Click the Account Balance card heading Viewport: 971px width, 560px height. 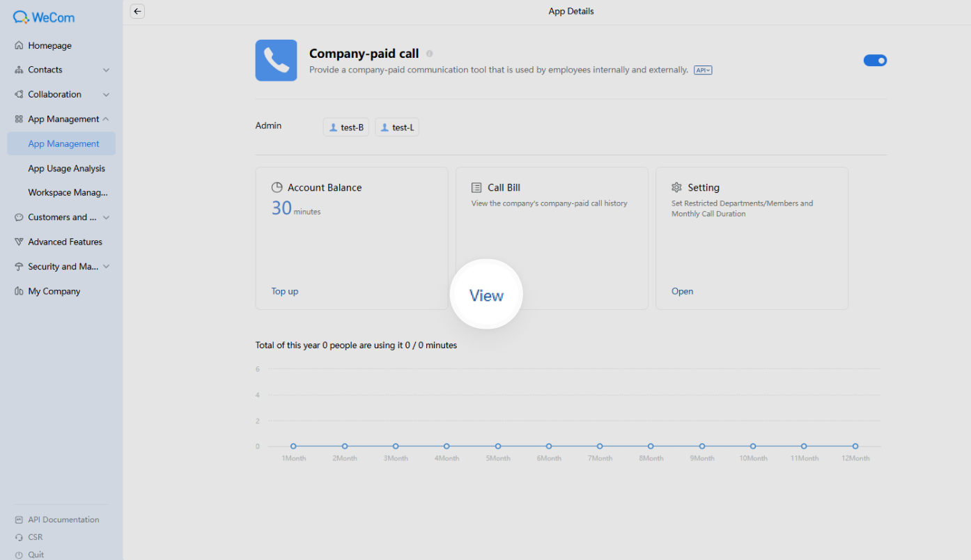point(325,187)
